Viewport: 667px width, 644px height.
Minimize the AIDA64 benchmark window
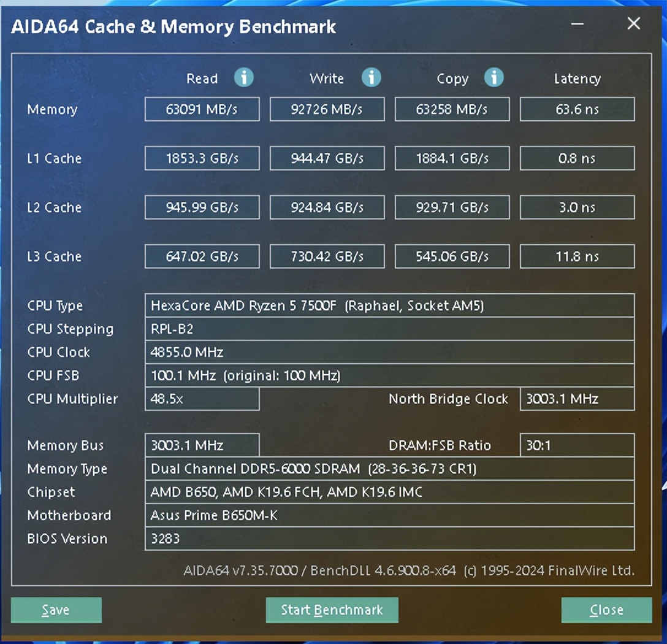tap(577, 24)
